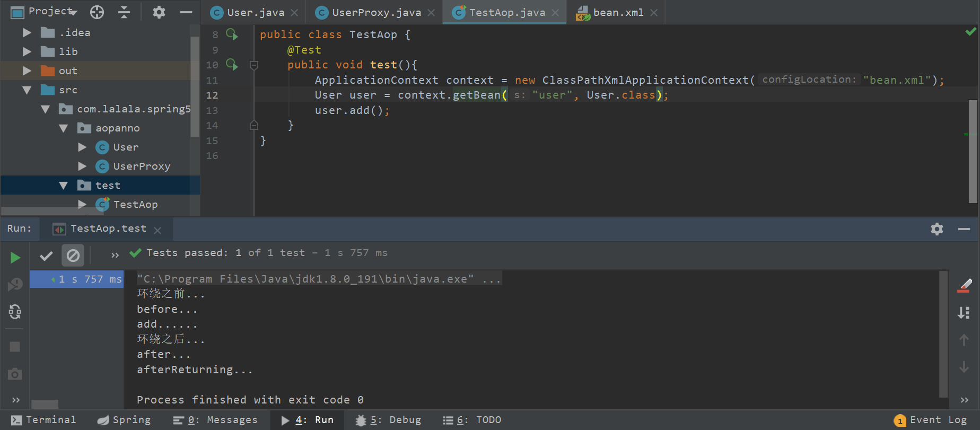Viewport: 980px width, 430px height.
Task: Click the locate/scroll-from-source target icon
Action: pyautogui.click(x=97, y=12)
